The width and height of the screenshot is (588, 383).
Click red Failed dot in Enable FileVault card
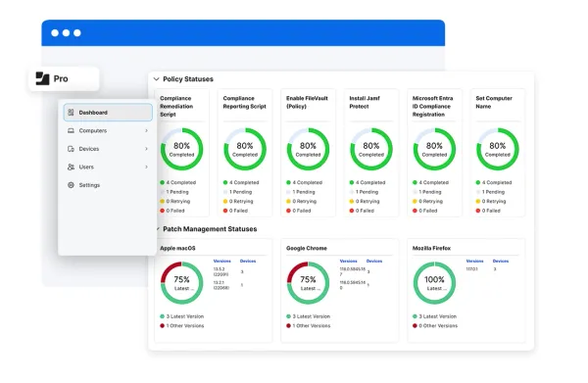[x=288, y=211]
